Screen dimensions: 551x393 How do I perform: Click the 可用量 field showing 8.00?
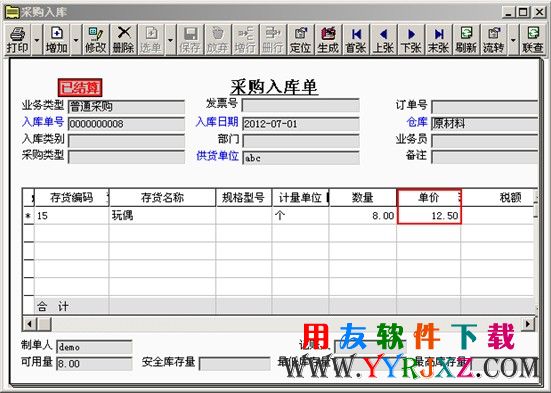94,364
